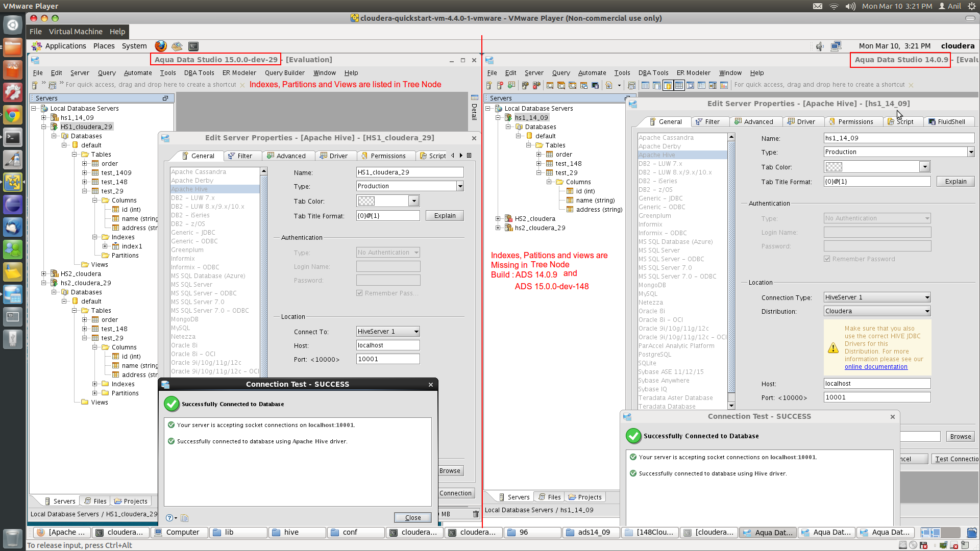Screen dimensions: 980x551
Task: Open Connect To dropdown showing HiveServer 1
Action: 388,332
